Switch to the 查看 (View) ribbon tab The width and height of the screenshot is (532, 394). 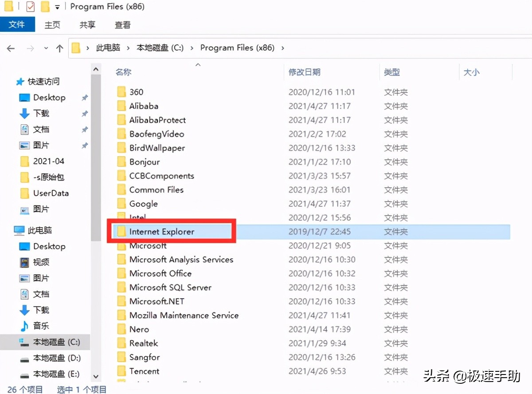[x=122, y=25]
